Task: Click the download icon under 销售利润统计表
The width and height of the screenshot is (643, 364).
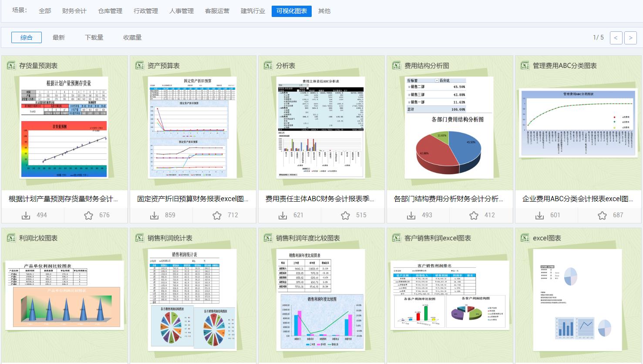Action: 155,363
